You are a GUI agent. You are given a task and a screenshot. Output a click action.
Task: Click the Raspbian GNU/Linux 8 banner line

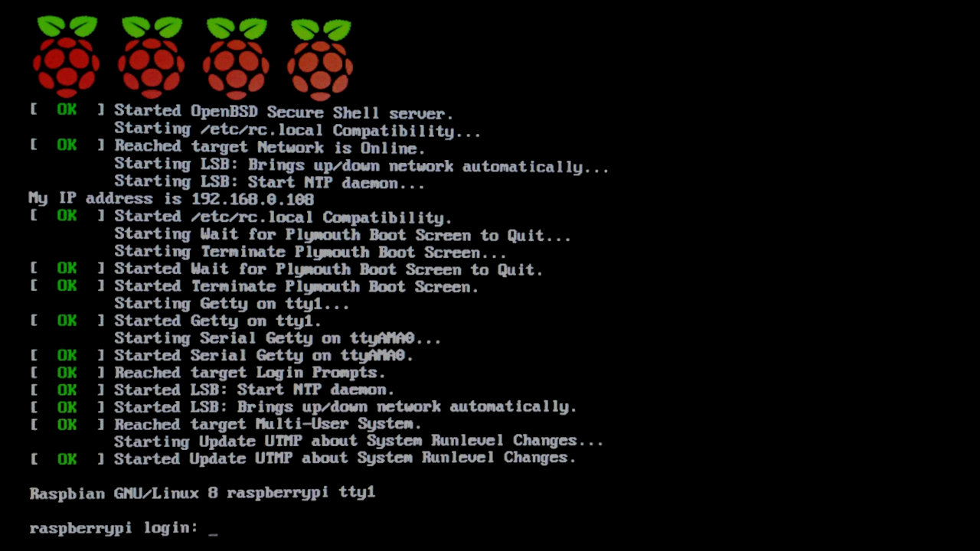tap(202, 494)
